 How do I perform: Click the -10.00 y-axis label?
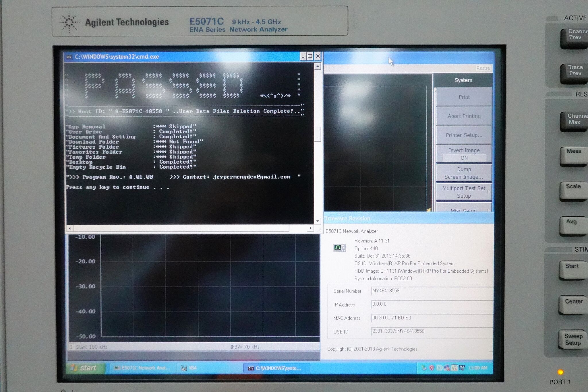point(85,237)
